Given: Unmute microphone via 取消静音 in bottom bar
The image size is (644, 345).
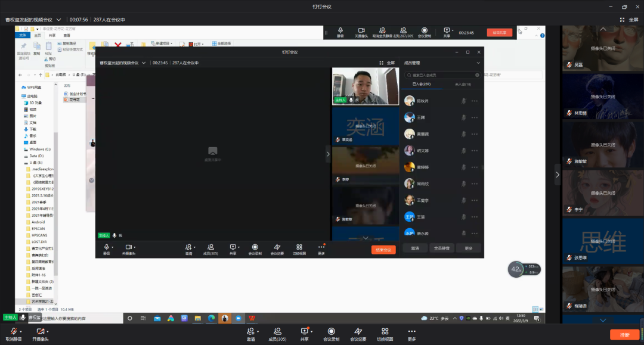Looking at the screenshot, I should pyautogui.click(x=13, y=333).
